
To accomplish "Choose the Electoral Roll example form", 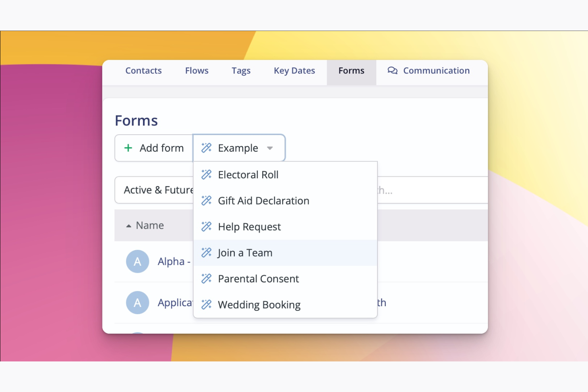I will (285, 175).
